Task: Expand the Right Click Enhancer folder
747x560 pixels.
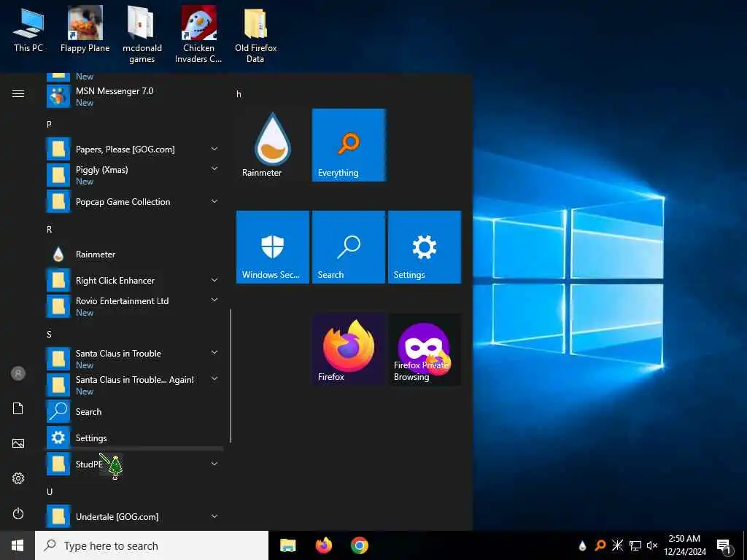Action: [x=134, y=281]
